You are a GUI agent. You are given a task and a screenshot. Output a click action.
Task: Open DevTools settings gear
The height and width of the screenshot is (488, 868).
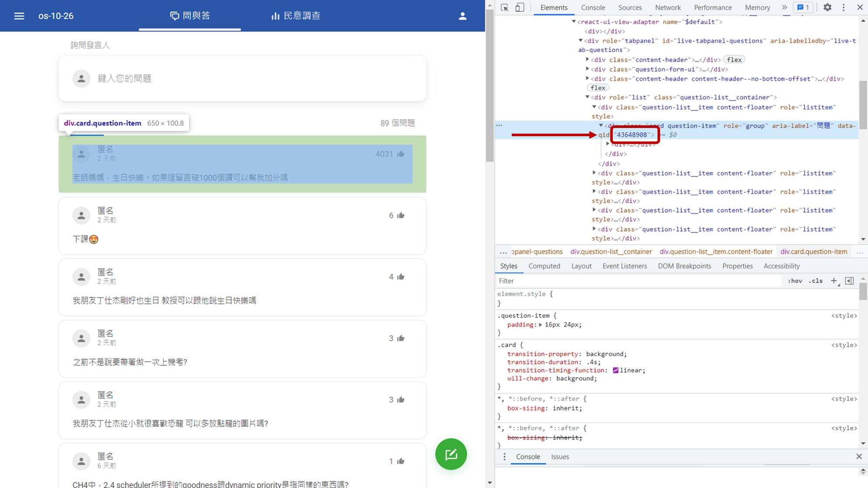(x=827, y=7)
